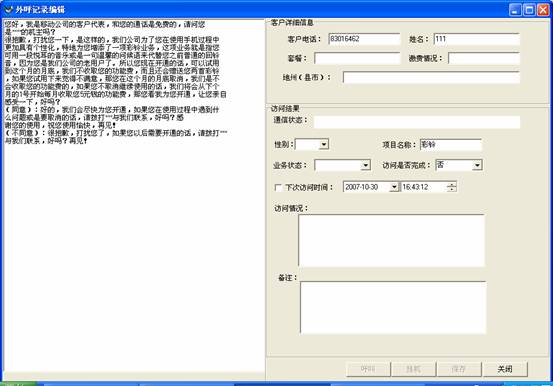
Task: Click the 姓名 name input field
Action: click(x=476, y=39)
